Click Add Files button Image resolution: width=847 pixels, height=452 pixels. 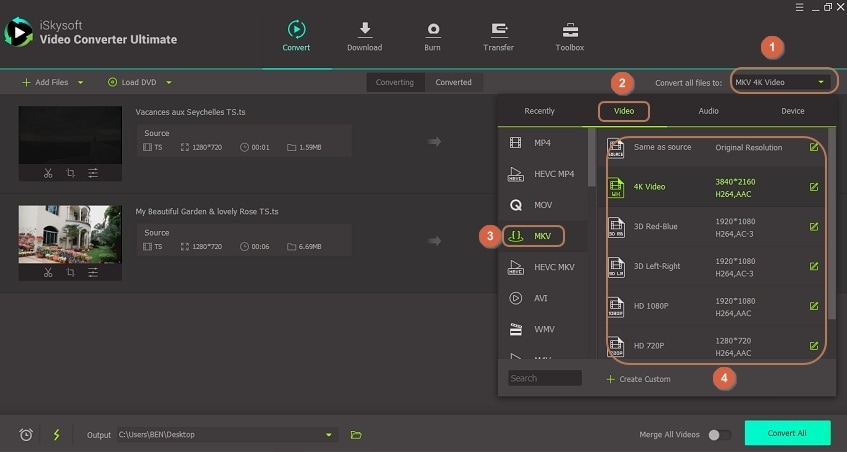45,82
